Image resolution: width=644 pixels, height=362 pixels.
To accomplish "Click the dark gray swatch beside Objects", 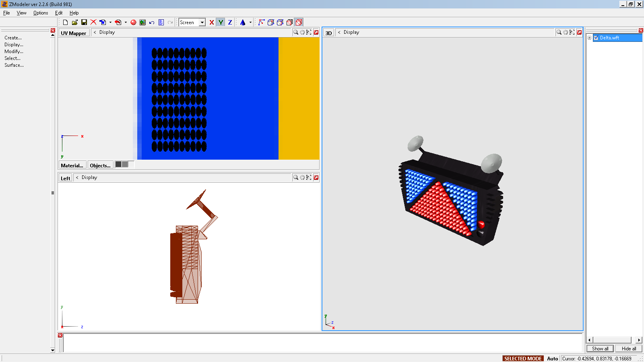I will point(118,164).
